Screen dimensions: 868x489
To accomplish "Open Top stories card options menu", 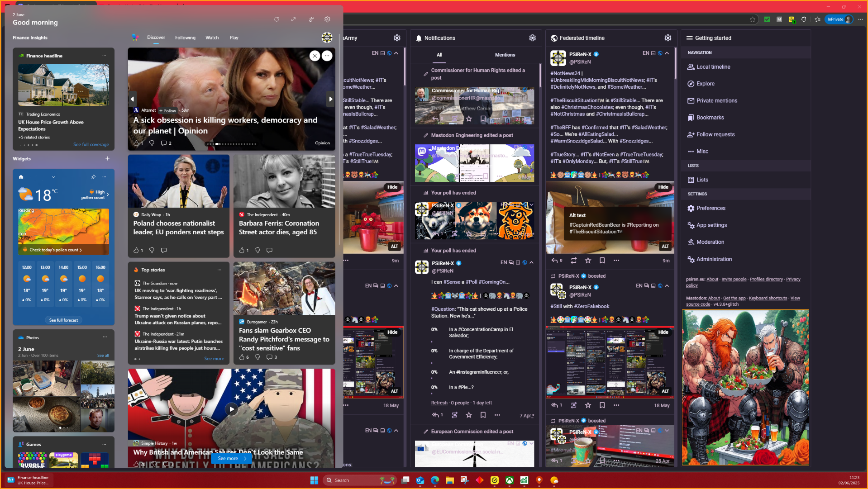I will [219, 270].
